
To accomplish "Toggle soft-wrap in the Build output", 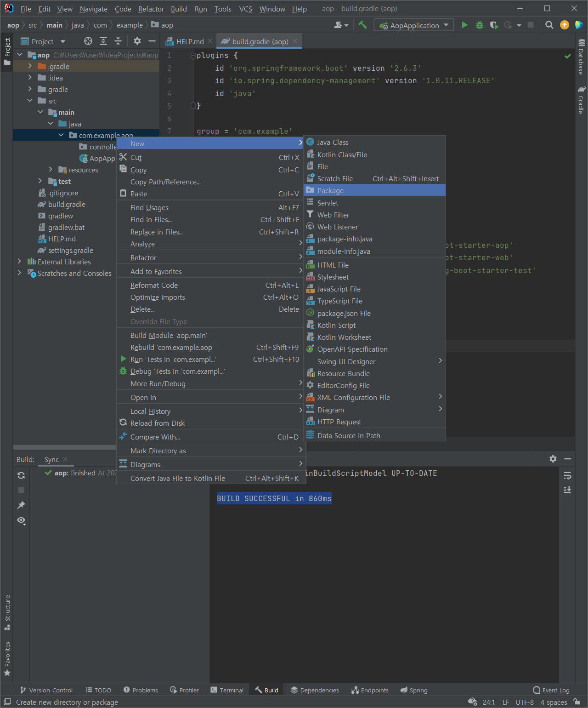I will click(567, 475).
